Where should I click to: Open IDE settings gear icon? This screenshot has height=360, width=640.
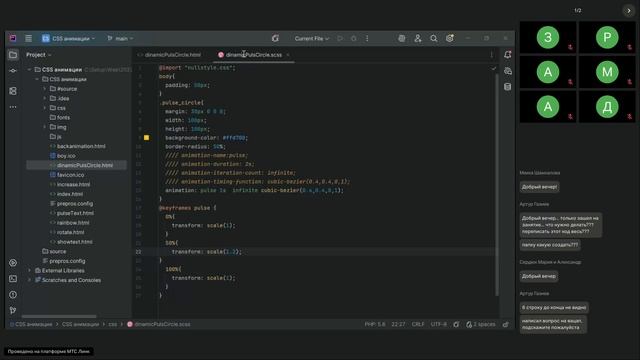pyautogui.click(x=449, y=38)
